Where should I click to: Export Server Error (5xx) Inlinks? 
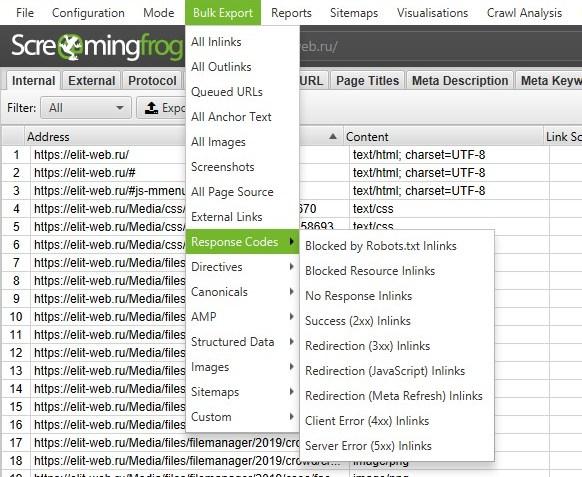(397, 446)
